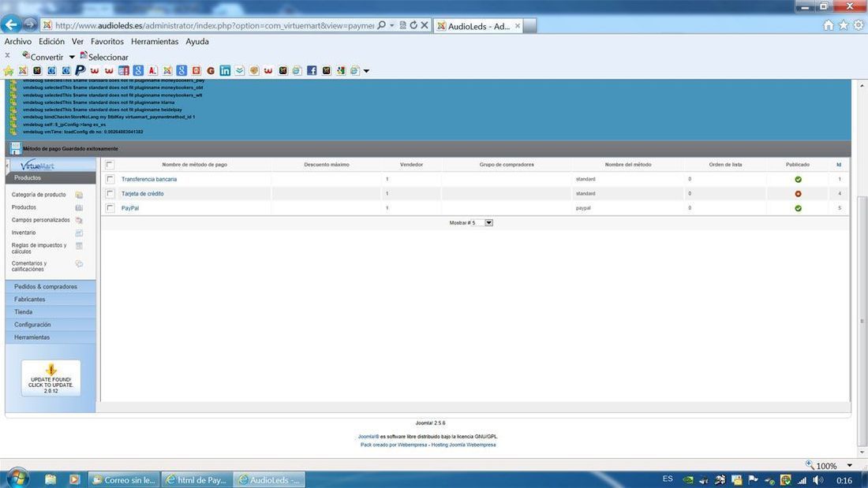Toggle published status for Transferencia bancaria
This screenshot has width=868, height=488.
pos(798,179)
